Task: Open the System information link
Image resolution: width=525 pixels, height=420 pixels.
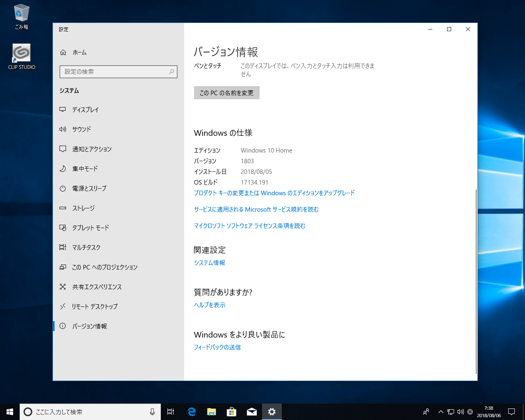Action: click(x=209, y=262)
